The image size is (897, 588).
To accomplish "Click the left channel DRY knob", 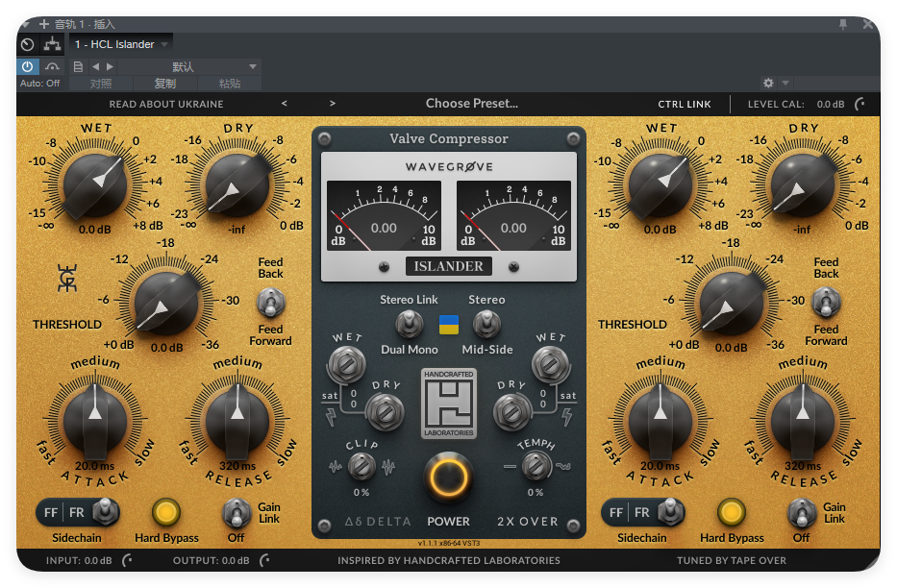I will pyautogui.click(x=237, y=184).
